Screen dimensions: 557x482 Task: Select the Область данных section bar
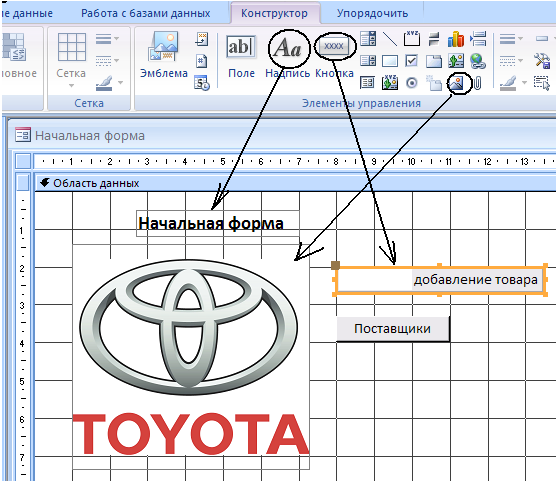295,183
